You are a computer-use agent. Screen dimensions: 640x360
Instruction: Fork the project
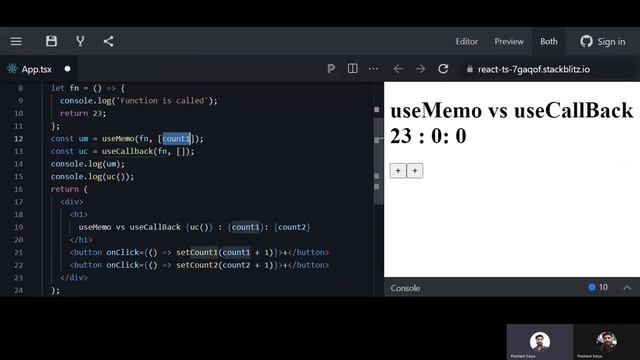(x=80, y=41)
